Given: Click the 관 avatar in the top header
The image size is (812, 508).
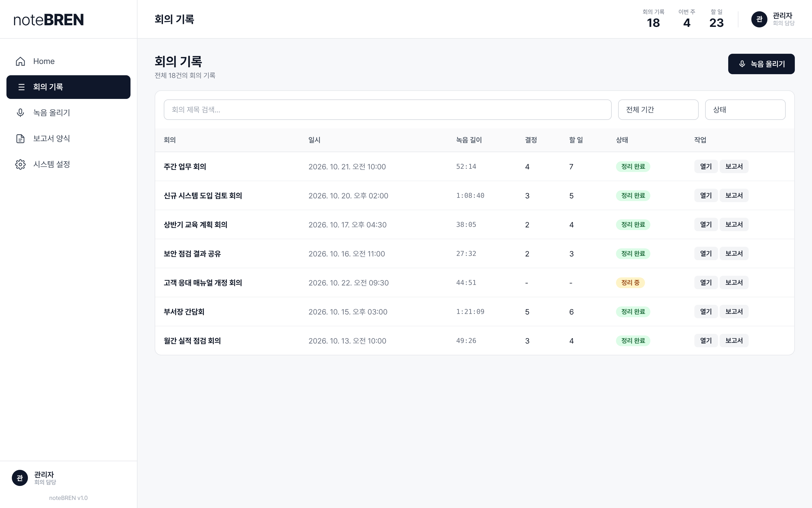Looking at the screenshot, I should click(759, 19).
